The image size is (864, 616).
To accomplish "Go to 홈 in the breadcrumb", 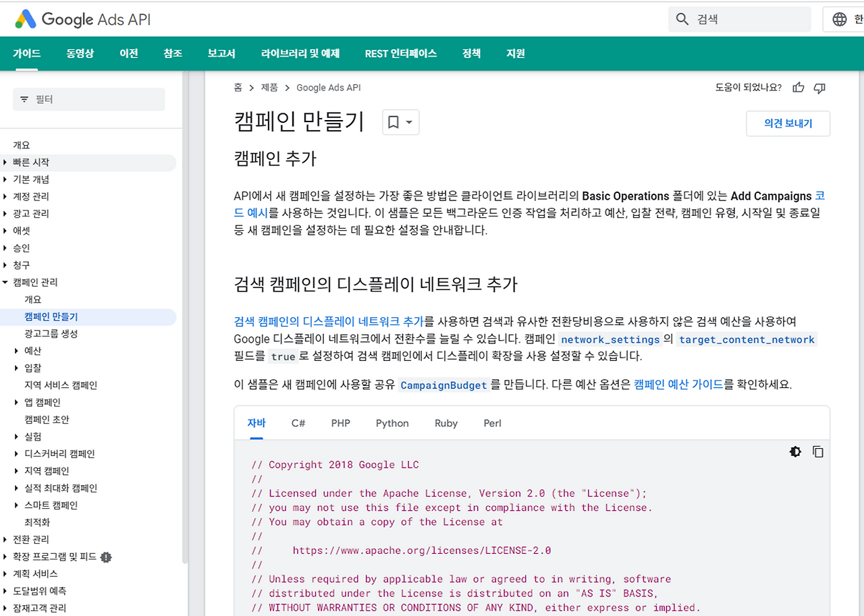I will pyautogui.click(x=238, y=87).
